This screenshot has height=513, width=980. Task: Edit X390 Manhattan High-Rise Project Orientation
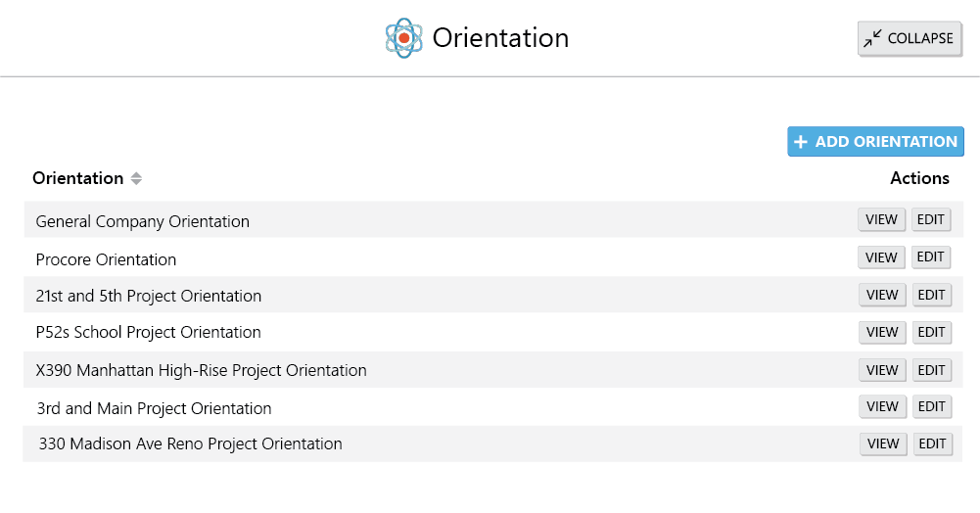click(x=931, y=370)
